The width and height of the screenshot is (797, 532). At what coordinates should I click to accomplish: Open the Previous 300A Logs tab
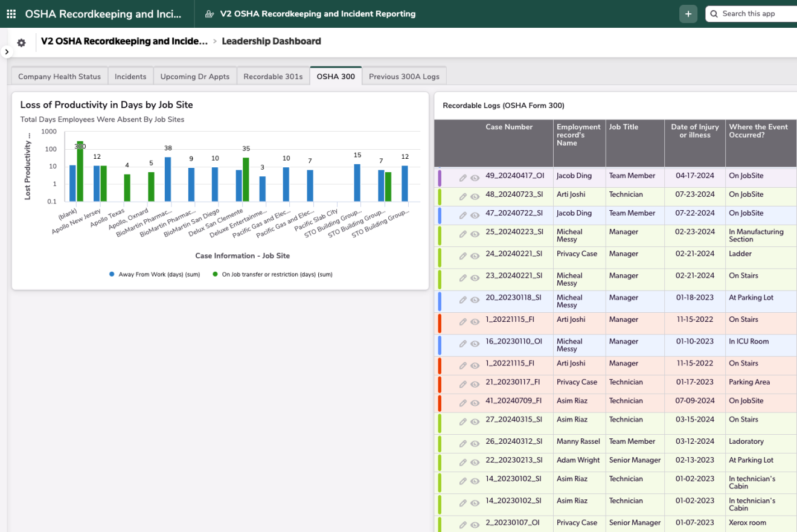click(x=404, y=77)
